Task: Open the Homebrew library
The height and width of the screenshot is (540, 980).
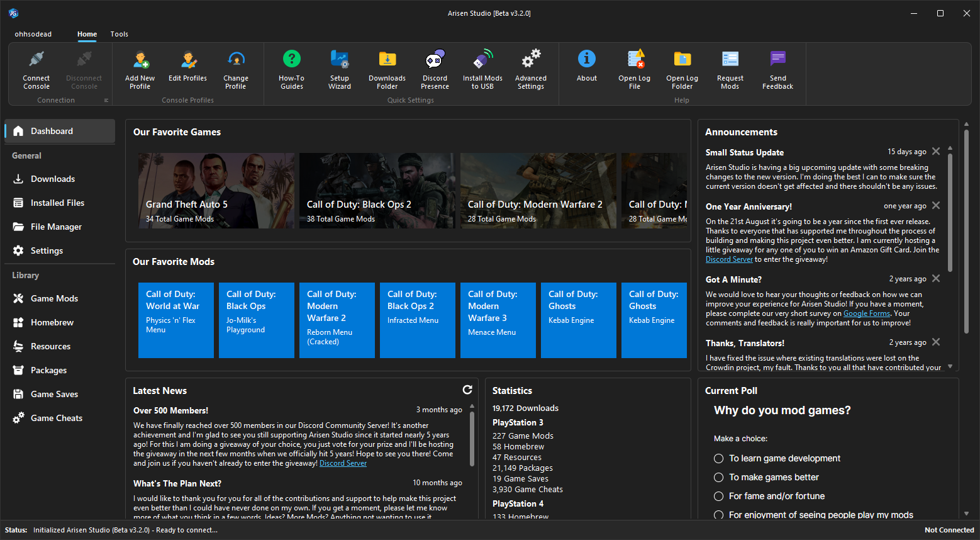Action: click(60, 322)
